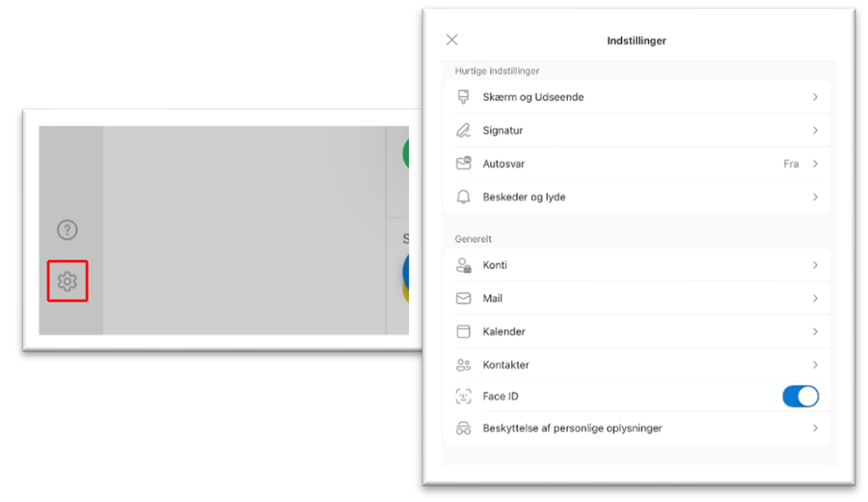Screen dimensions: 868x502
Task: Click the Konti account icon
Action: [464, 265]
